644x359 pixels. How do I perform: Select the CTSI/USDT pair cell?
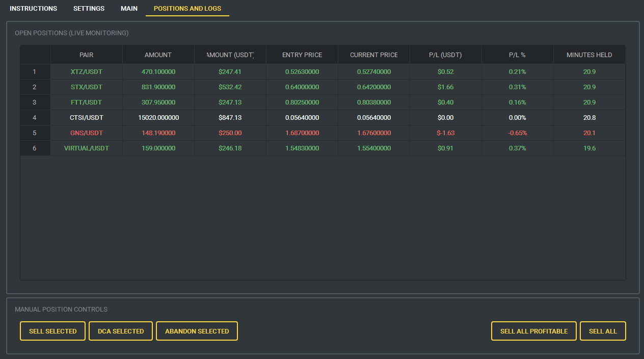click(87, 118)
